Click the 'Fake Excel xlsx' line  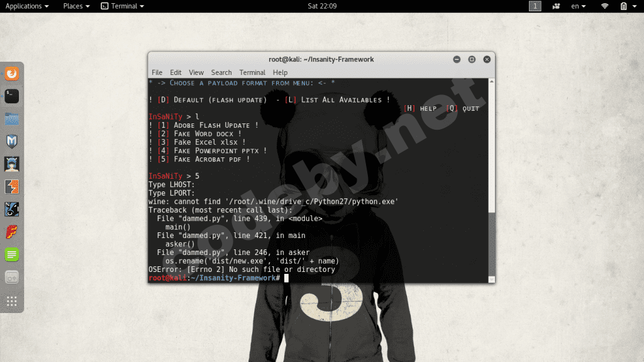[x=197, y=142]
